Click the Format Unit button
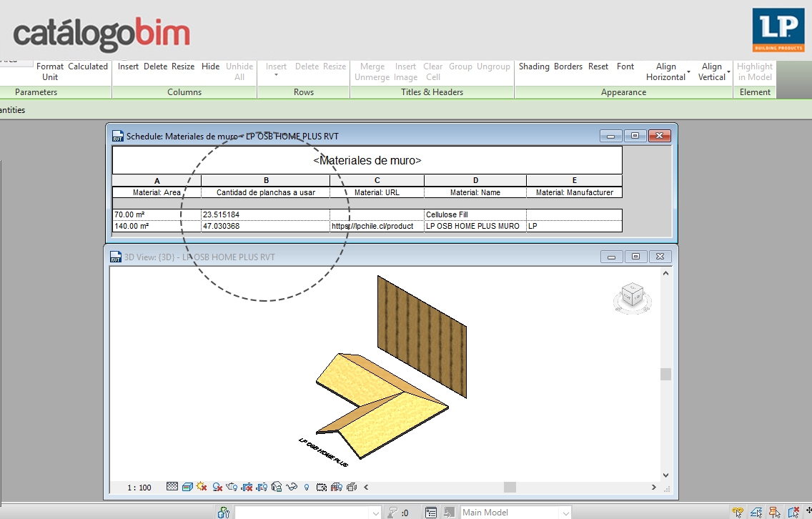 50,71
